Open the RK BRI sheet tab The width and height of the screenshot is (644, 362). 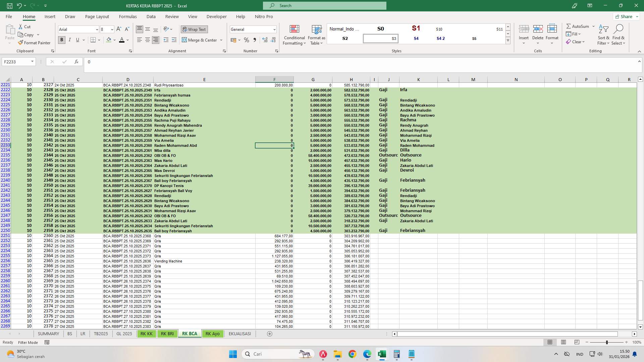(167, 334)
